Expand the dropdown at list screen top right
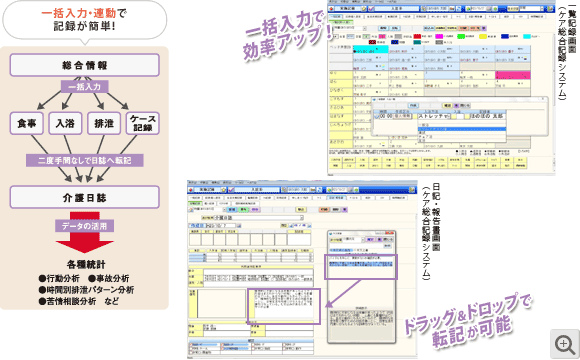 click(542, 8)
